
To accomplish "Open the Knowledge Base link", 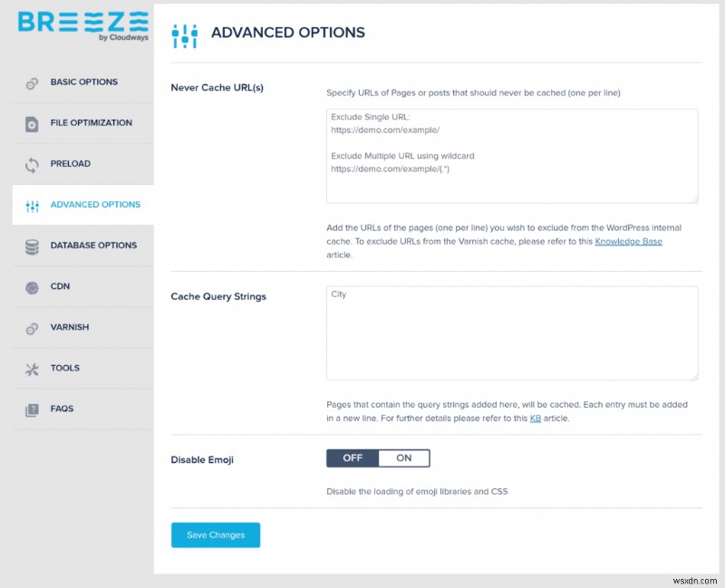I will click(x=628, y=242).
